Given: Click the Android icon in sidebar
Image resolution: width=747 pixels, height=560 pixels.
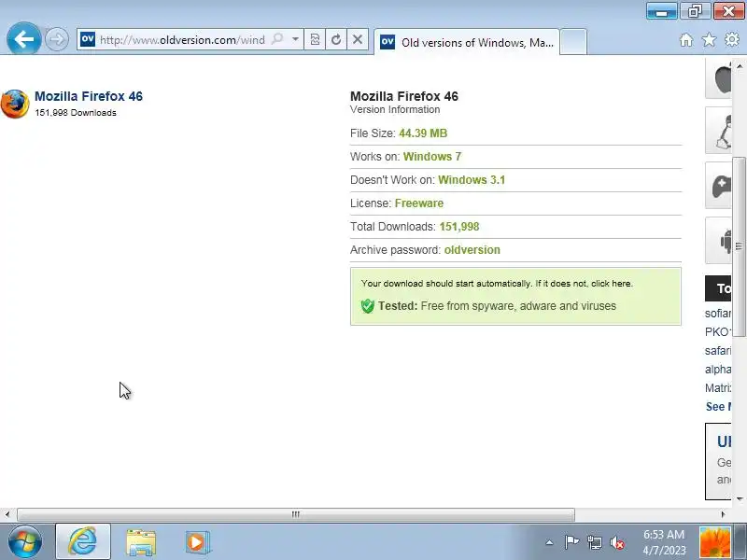Looking at the screenshot, I should tap(718, 241).
